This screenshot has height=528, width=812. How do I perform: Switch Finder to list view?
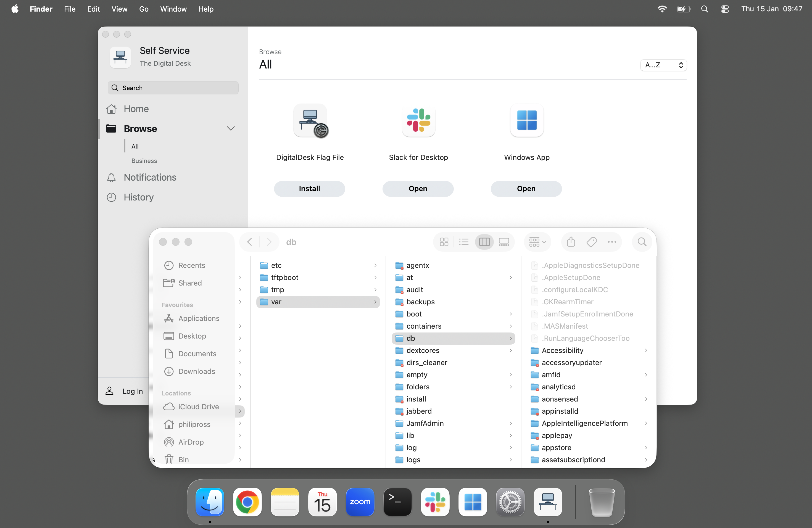(x=464, y=242)
